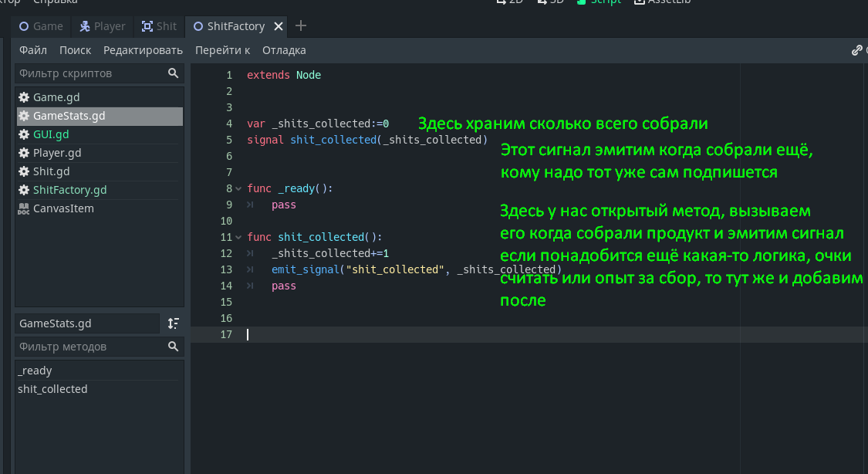
Task: Select GUI.gd script from the list
Action: tap(51, 134)
